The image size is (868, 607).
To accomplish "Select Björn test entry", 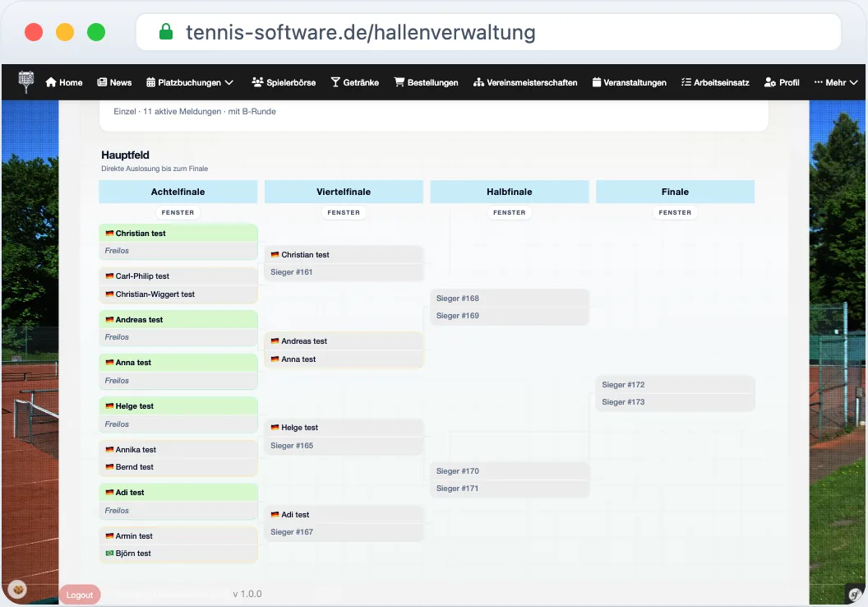I will (x=178, y=554).
